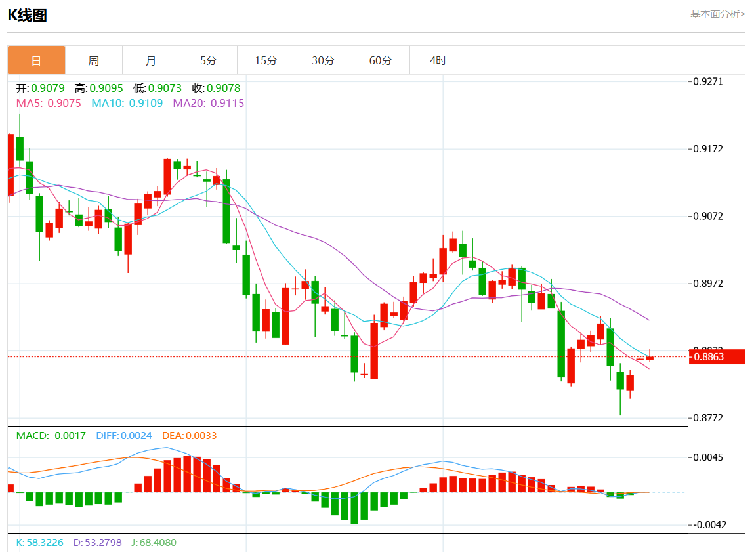756x552 pixels.
Task: Click the MA5: 0.9075 indicator label
Action: point(49,103)
